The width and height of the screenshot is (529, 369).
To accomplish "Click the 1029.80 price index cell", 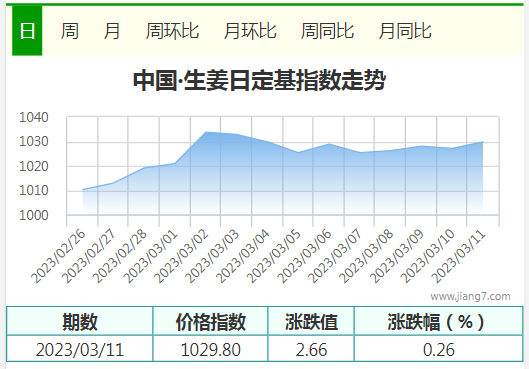I will click(211, 349).
